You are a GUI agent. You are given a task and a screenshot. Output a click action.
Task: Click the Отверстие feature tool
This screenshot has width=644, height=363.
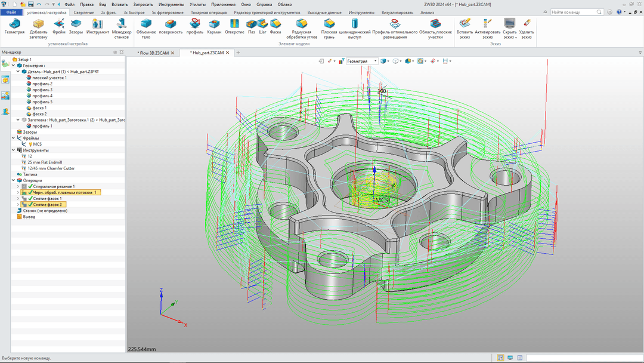click(x=234, y=24)
